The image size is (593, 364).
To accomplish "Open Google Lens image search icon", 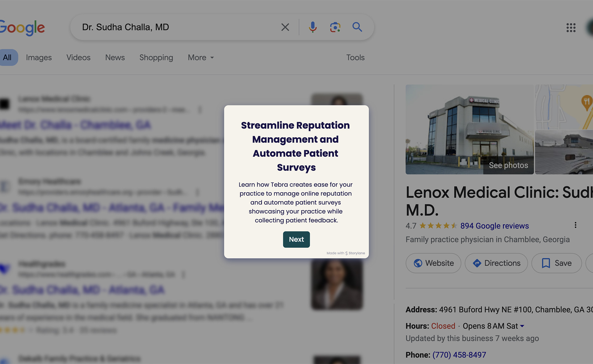I will point(335,27).
